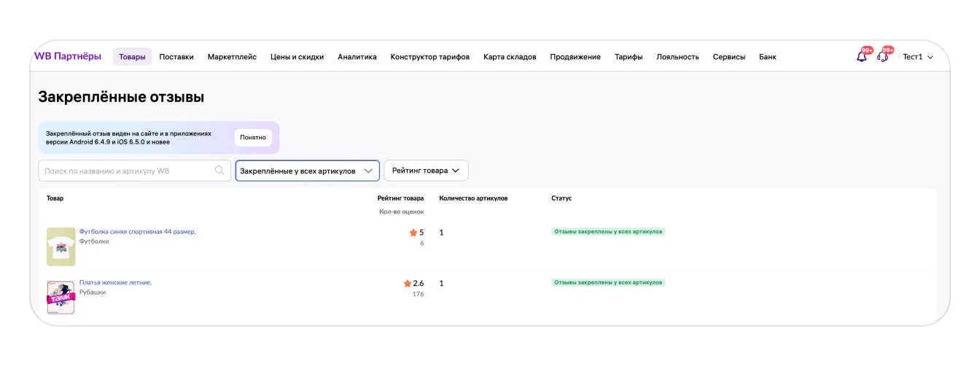Open the Футболка синяя спортивная product link
The height and width of the screenshot is (366, 980).
(x=137, y=232)
